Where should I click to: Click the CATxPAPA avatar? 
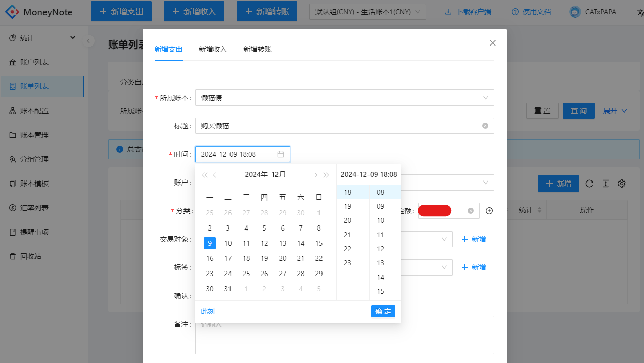(x=575, y=12)
